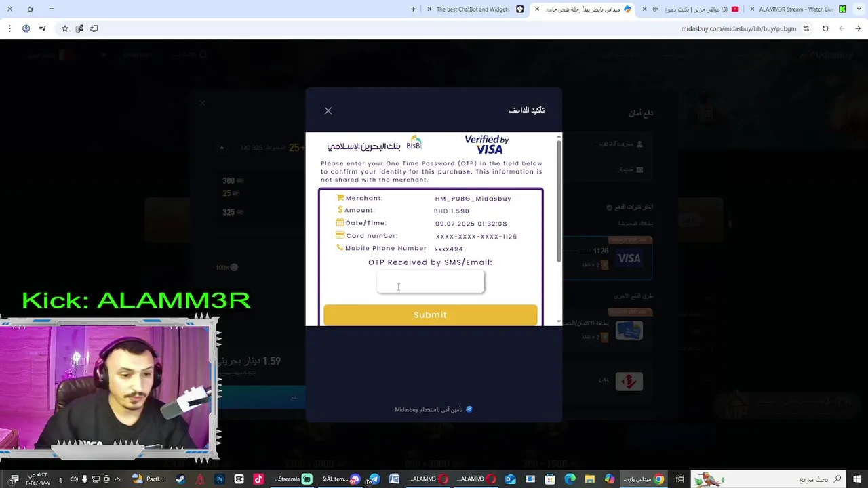
Task: Open Chrome Midasbuy taskbar item
Action: coord(644,479)
